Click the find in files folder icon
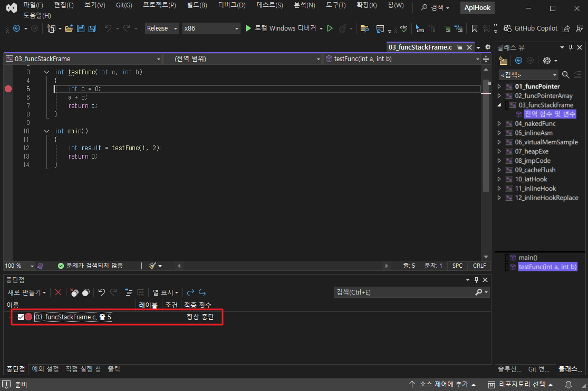This screenshot has width=588, height=391. point(364,28)
